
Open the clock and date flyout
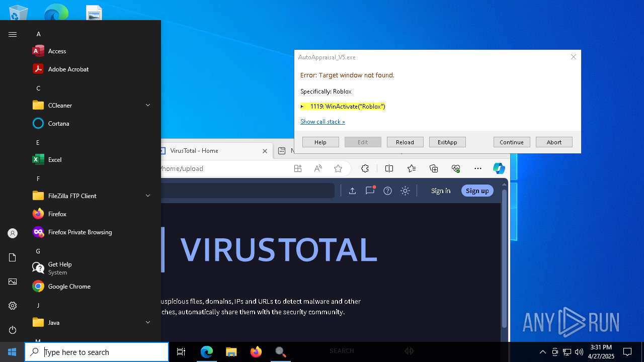601,352
